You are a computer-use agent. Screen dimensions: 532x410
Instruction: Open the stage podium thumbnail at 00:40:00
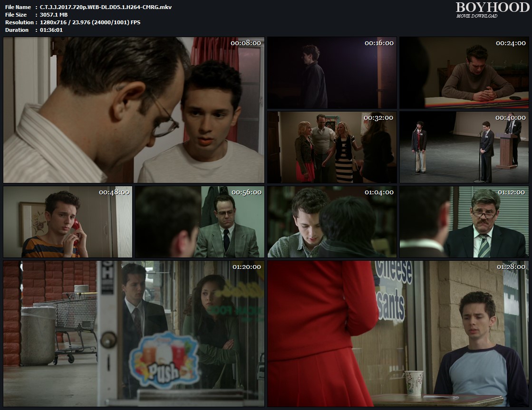click(x=464, y=147)
